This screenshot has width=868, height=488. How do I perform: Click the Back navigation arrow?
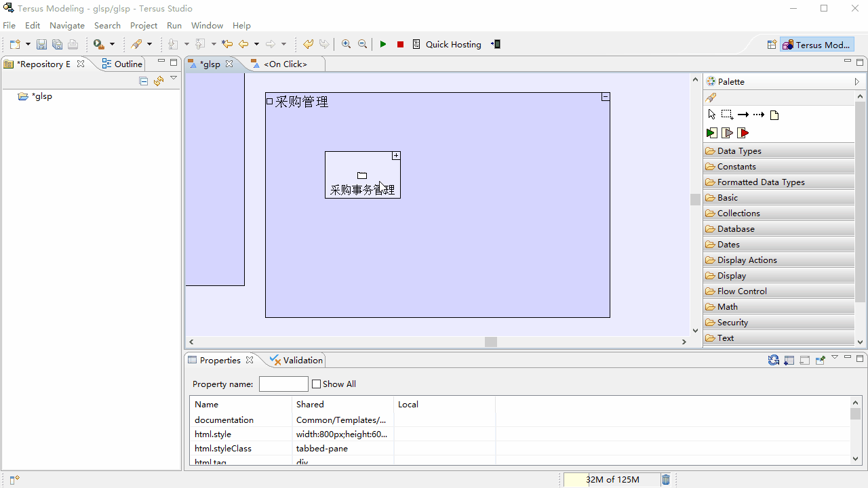[x=243, y=44]
